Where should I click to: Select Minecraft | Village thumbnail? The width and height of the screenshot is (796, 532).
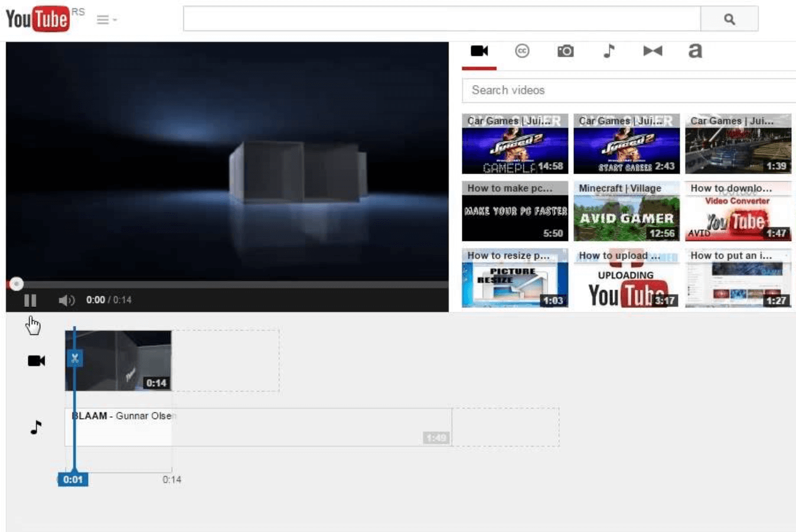627,211
